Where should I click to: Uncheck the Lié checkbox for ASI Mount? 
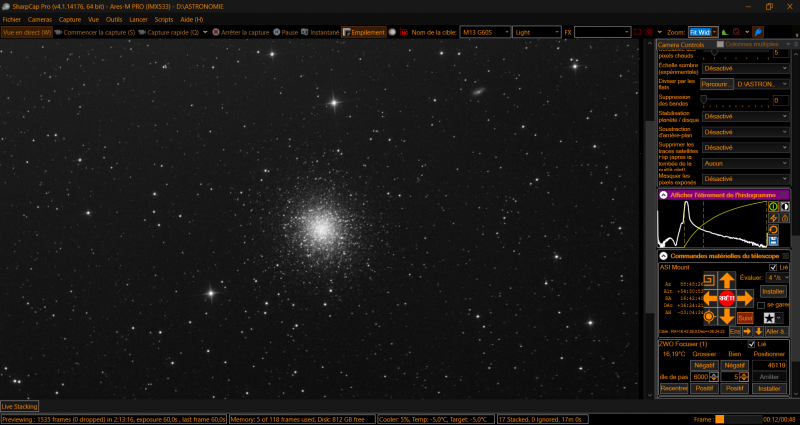773,268
